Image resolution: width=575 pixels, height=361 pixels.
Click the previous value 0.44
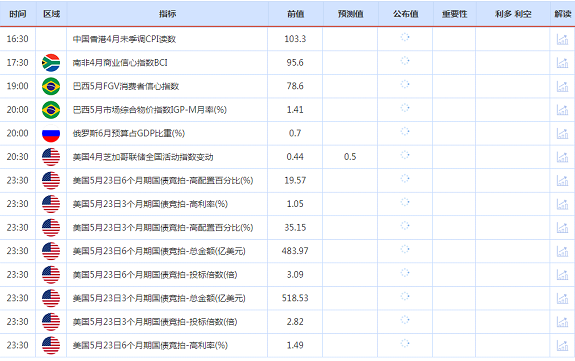coord(295,157)
